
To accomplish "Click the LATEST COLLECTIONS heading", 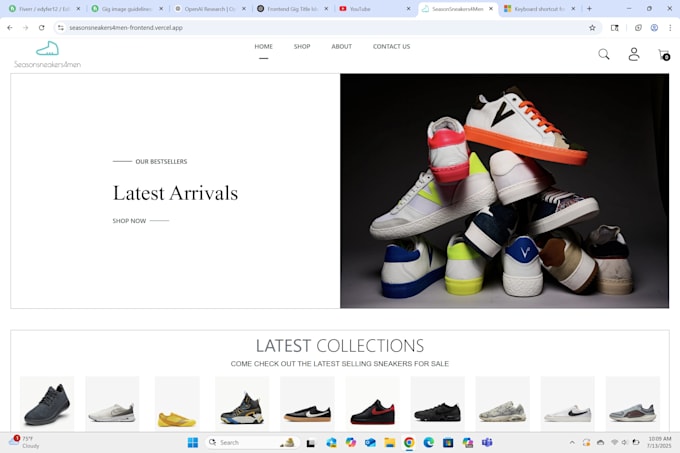I will point(340,345).
